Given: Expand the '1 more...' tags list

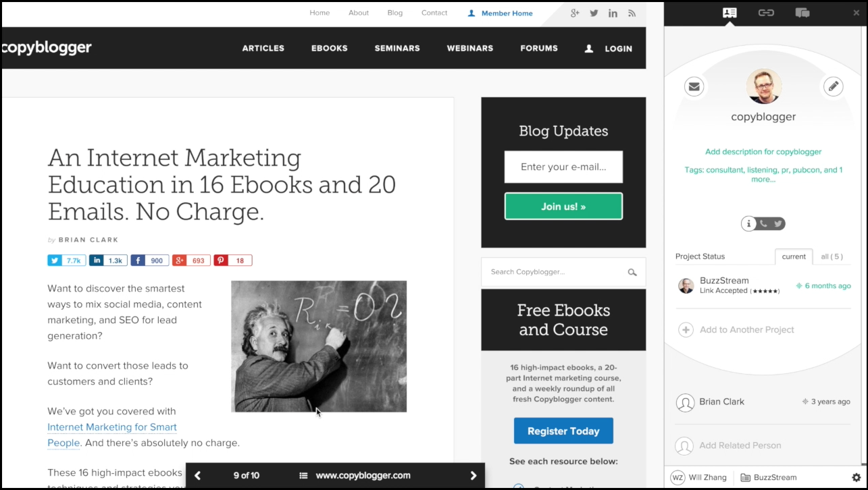Looking at the screenshot, I should pyautogui.click(x=765, y=179).
